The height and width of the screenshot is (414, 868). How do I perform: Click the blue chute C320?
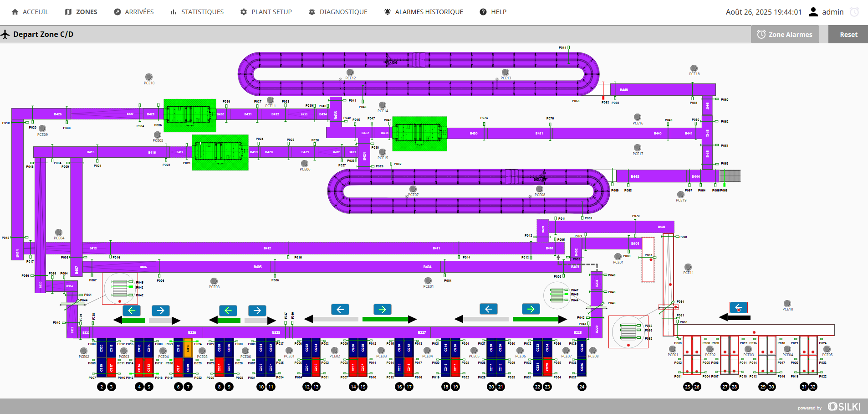click(x=102, y=348)
